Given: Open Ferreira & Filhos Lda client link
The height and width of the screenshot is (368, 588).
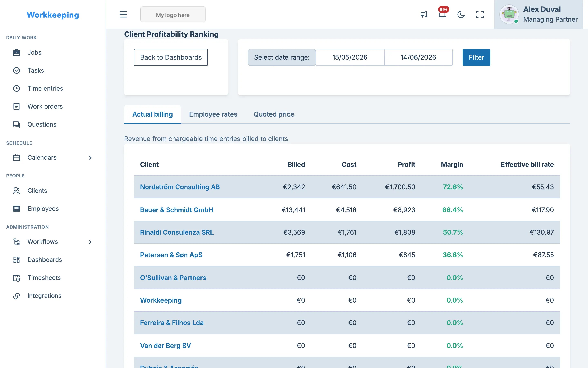Looking at the screenshot, I should (x=172, y=323).
